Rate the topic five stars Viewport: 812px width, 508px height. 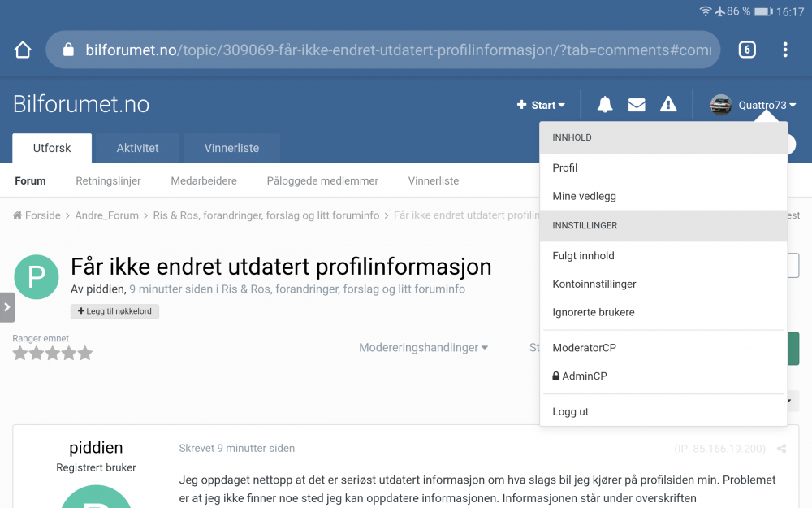click(x=84, y=353)
